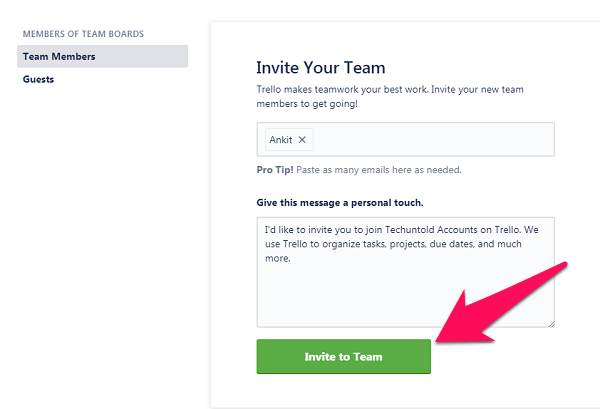Click the 'Trello makes teamwork' description text
This screenshot has height=409, width=600.
[390, 90]
